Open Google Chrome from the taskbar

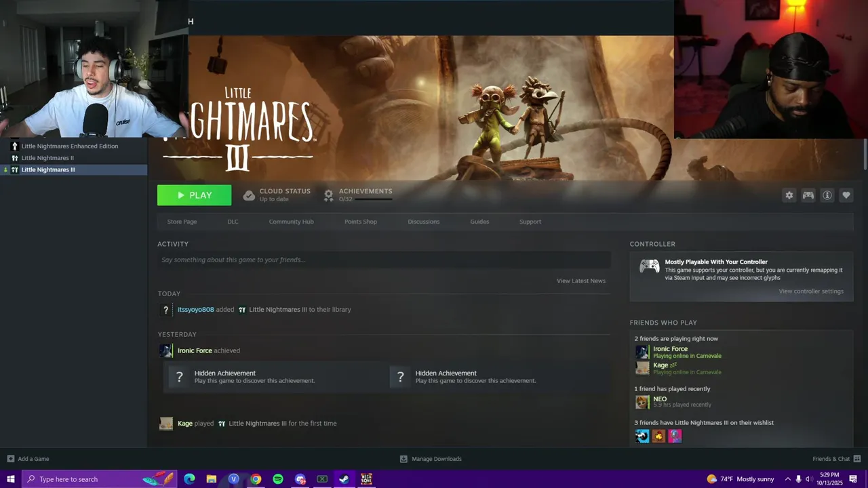(256, 479)
